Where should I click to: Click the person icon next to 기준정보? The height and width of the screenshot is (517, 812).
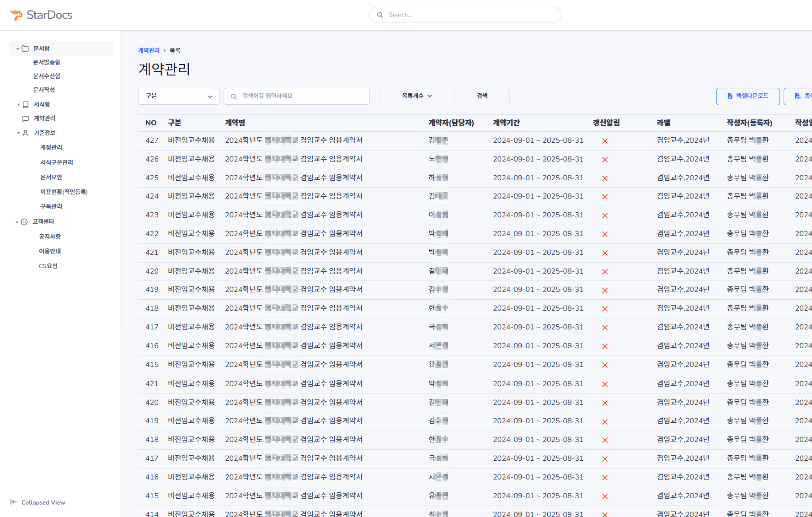pos(26,133)
